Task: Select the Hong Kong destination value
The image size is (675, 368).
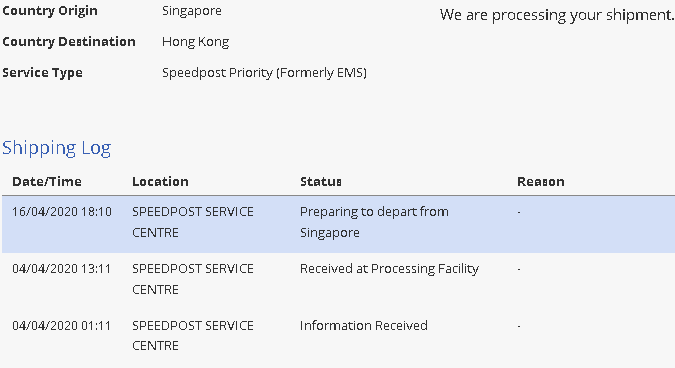Action: (195, 42)
